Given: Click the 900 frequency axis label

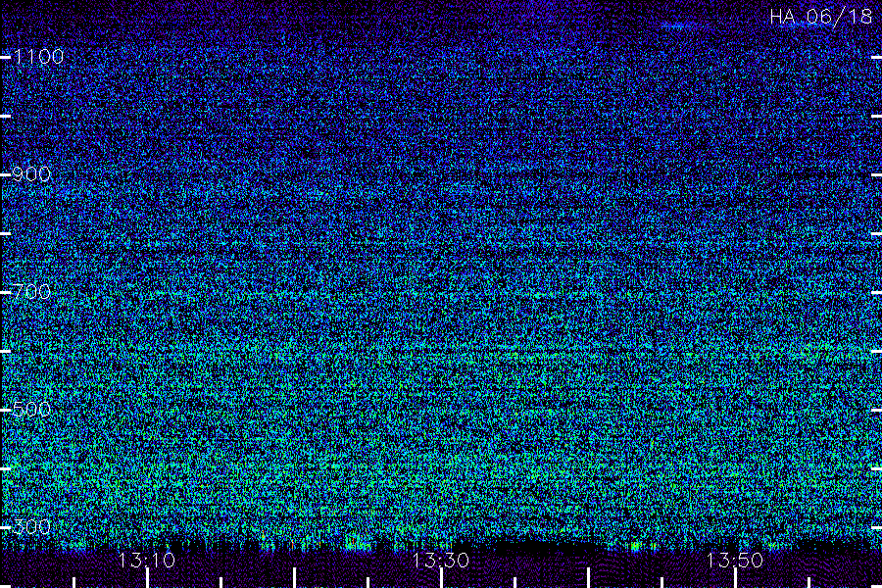Looking at the screenshot, I should coord(31,174).
